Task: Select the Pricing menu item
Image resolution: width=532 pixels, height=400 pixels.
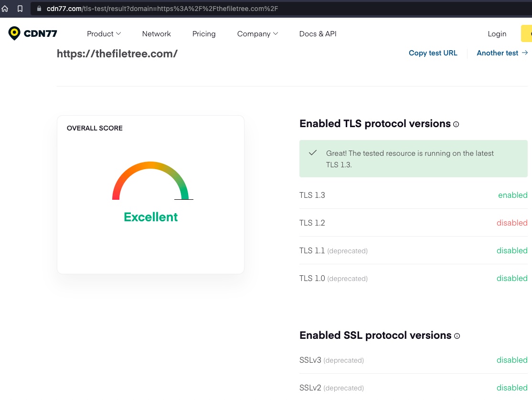Action: tap(204, 34)
